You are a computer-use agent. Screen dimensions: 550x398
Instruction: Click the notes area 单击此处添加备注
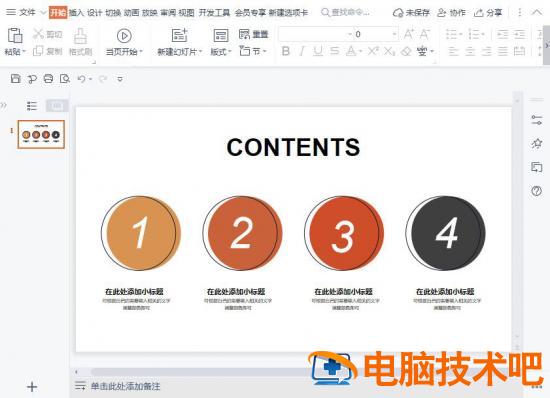tap(125, 386)
